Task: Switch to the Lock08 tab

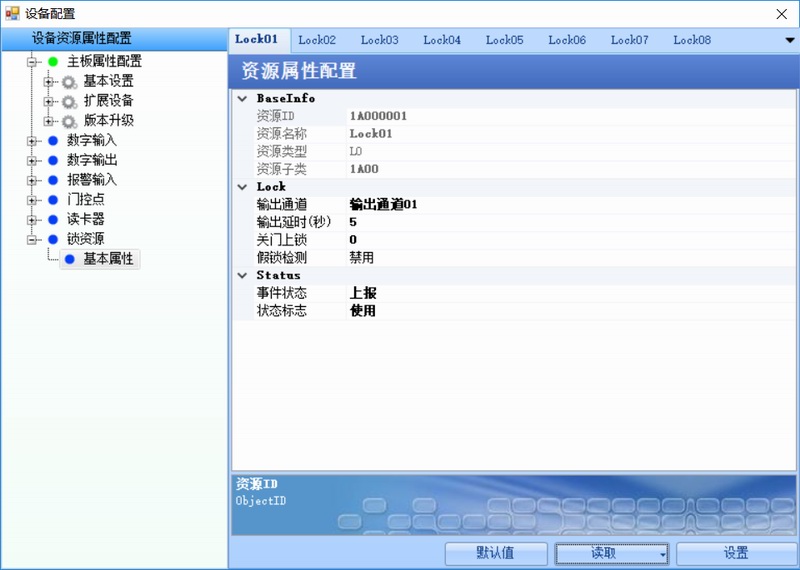Action: coord(691,40)
